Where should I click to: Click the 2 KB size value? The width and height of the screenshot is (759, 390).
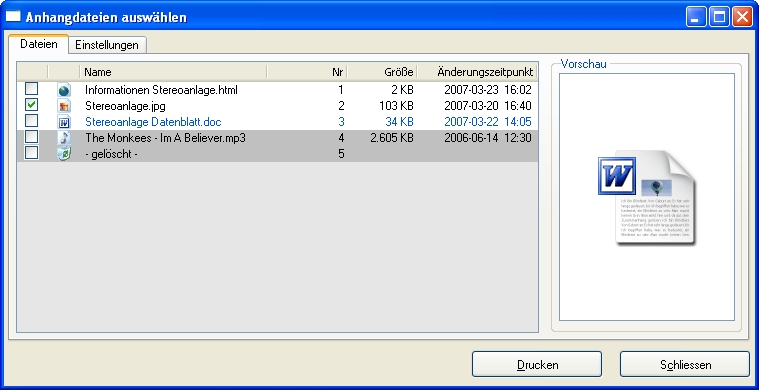click(x=403, y=90)
